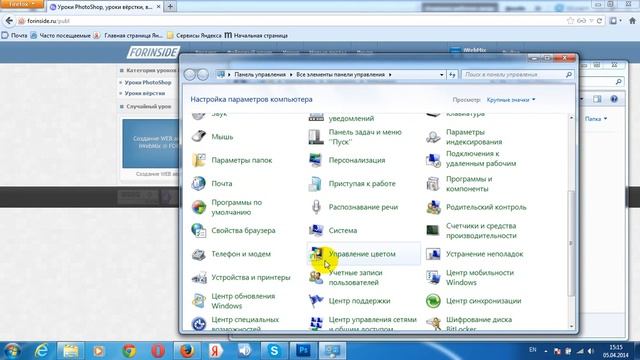Open Центр мобильности Windows icon

[x=433, y=278]
